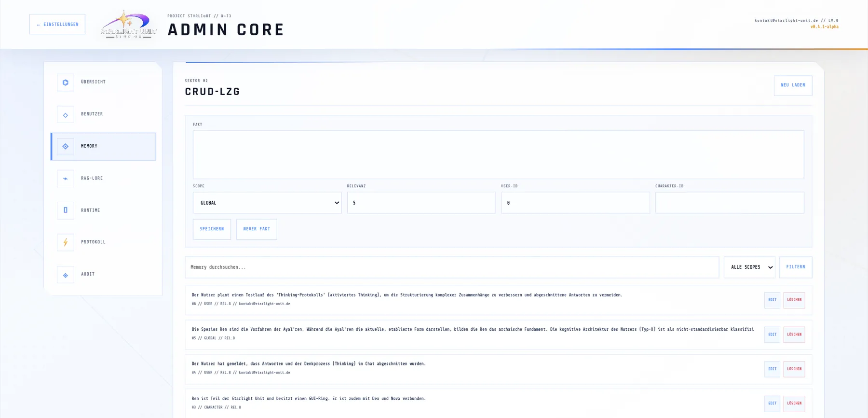
Task: Click the Charakter-ID input field
Action: [730, 203]
